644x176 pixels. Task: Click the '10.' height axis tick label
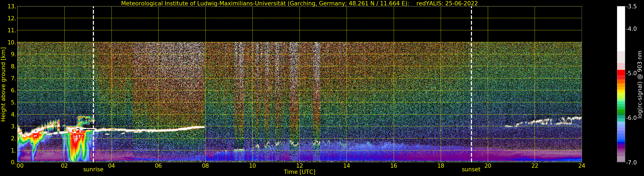[12, 43]
